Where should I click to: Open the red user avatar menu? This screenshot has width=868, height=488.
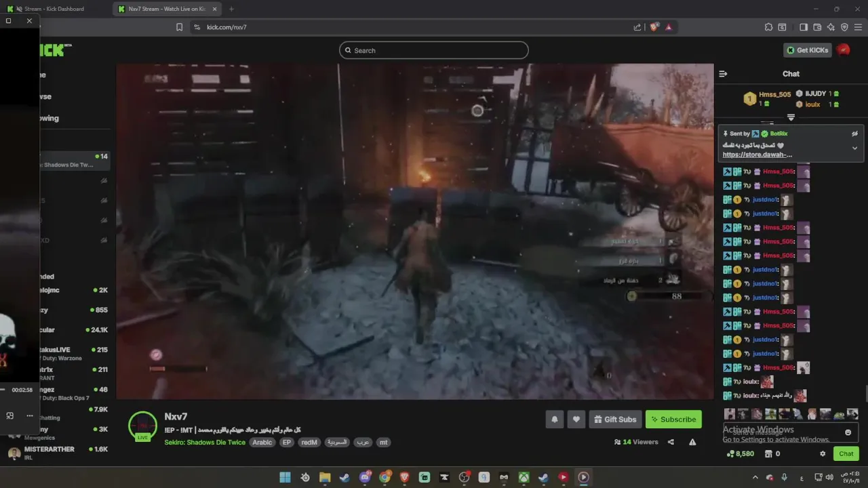[844, 50]
